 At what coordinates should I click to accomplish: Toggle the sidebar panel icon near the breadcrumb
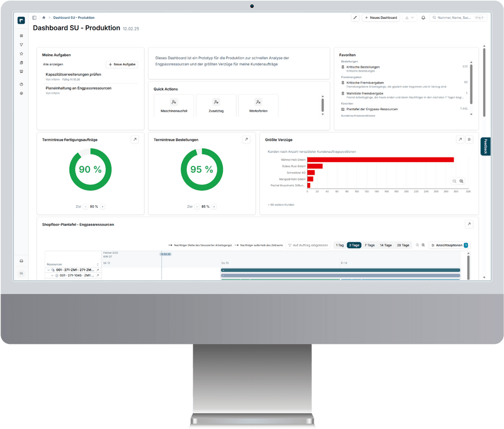[x=35, y=18]
